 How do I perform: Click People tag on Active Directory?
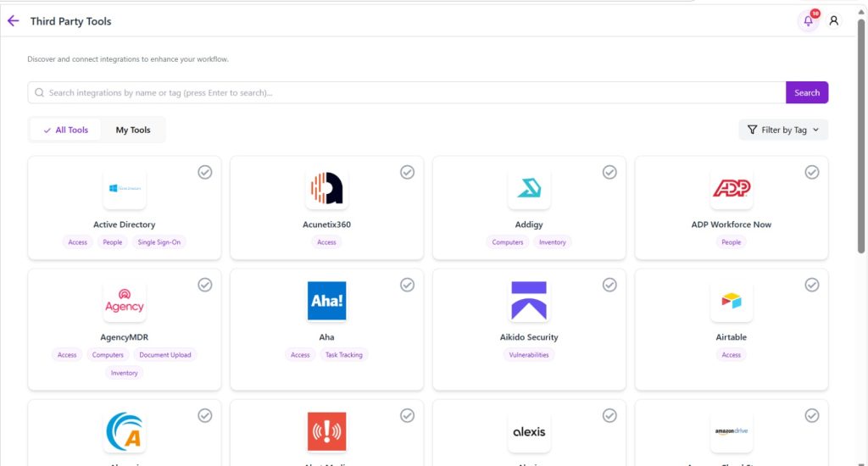[113, 241]
